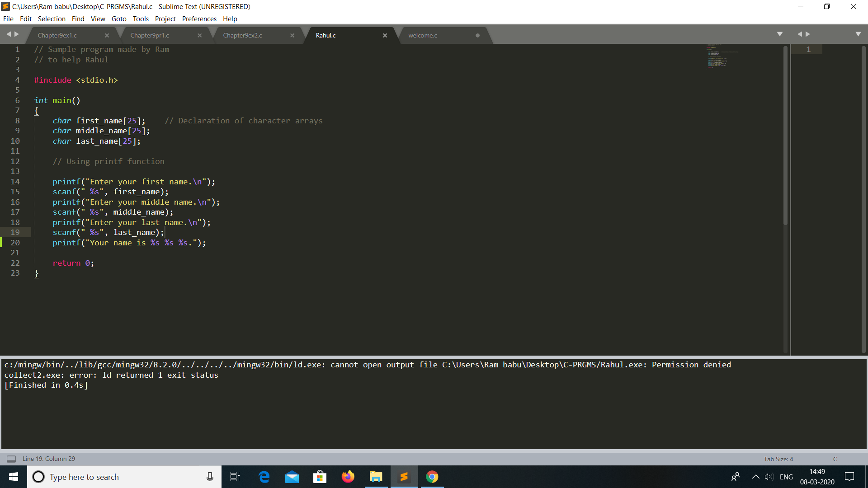The width and height of the screenshot is (868, 488).
Task: Click Task View icon on taskbar
Action: coord(235,477)
